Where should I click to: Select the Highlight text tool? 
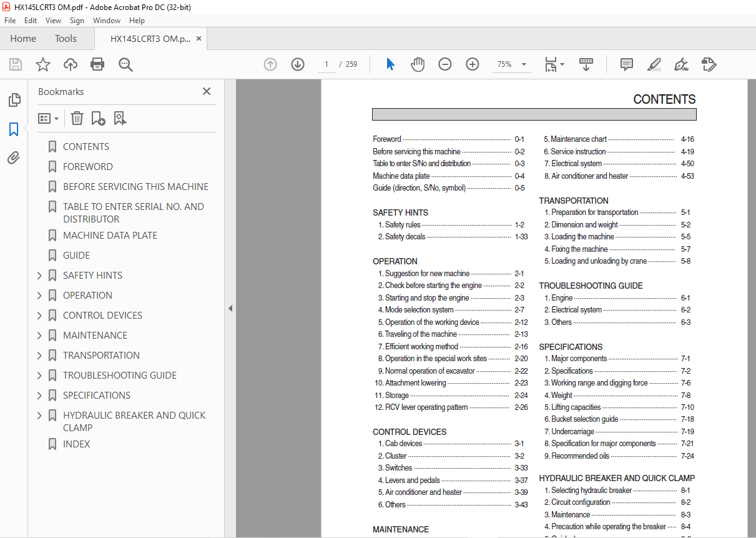pos(654,64)
